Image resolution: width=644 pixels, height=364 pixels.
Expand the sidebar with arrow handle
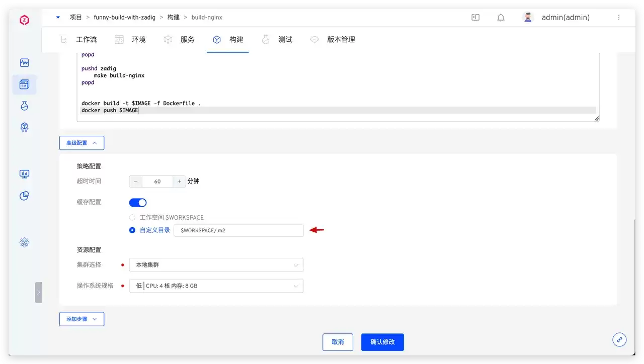38,292
